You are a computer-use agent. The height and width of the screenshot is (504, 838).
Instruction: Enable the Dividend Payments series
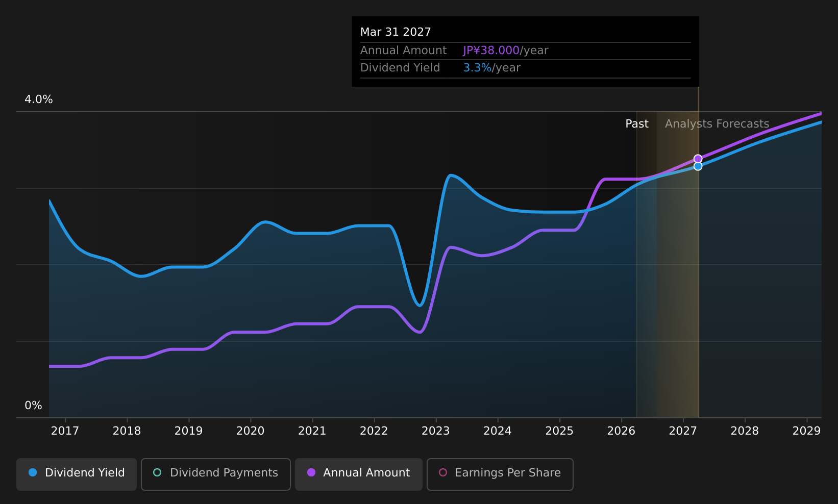point(216,474)
